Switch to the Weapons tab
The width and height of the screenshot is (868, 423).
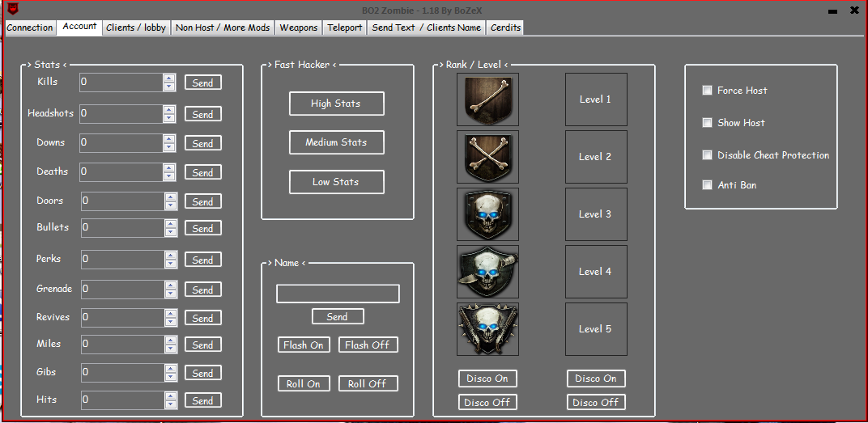pos(299,27)
